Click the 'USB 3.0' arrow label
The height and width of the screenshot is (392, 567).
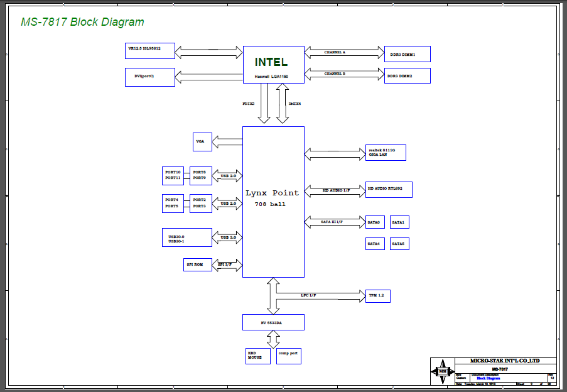click(229, 237)
